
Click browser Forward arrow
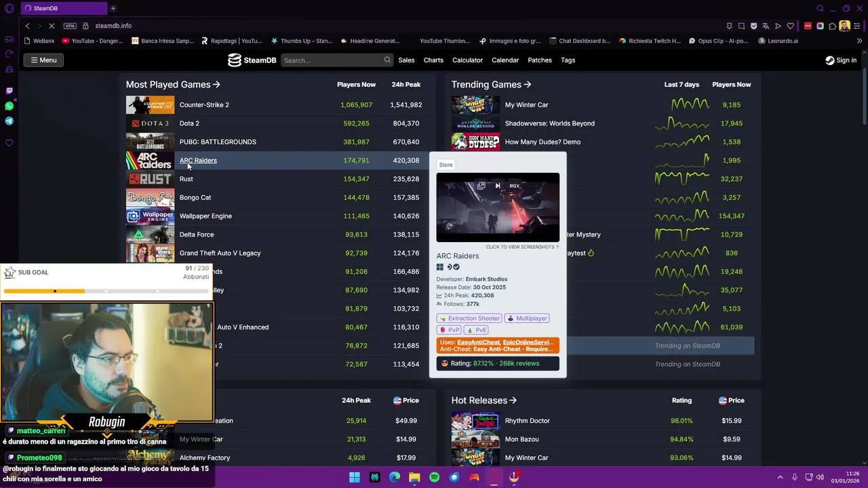click(39, 26)
